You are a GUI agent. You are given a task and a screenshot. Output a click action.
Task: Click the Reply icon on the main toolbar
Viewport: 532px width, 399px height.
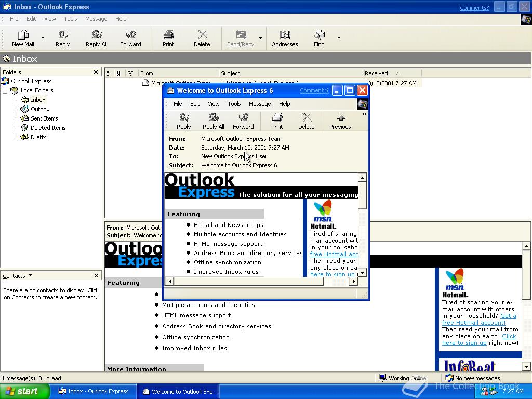coord(62,38)
